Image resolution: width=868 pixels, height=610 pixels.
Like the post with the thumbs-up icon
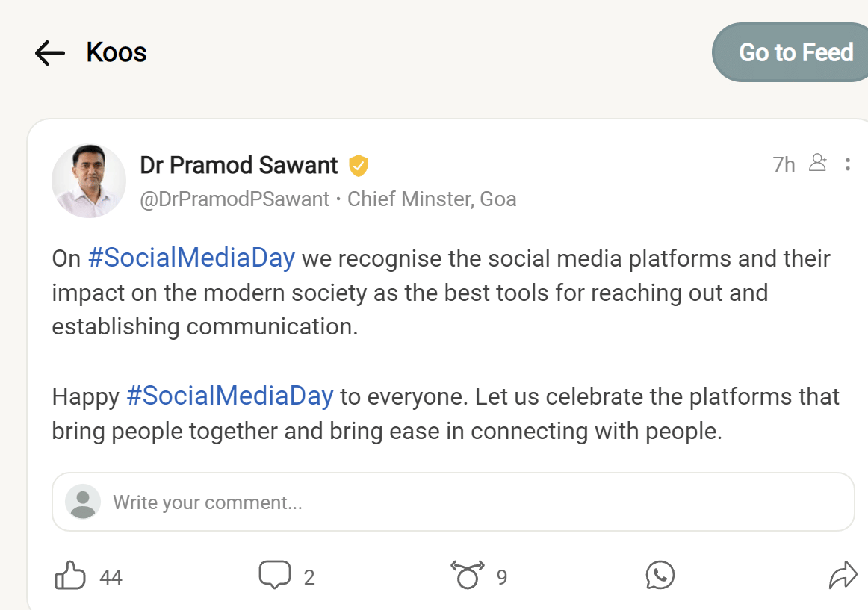[71, 576]
